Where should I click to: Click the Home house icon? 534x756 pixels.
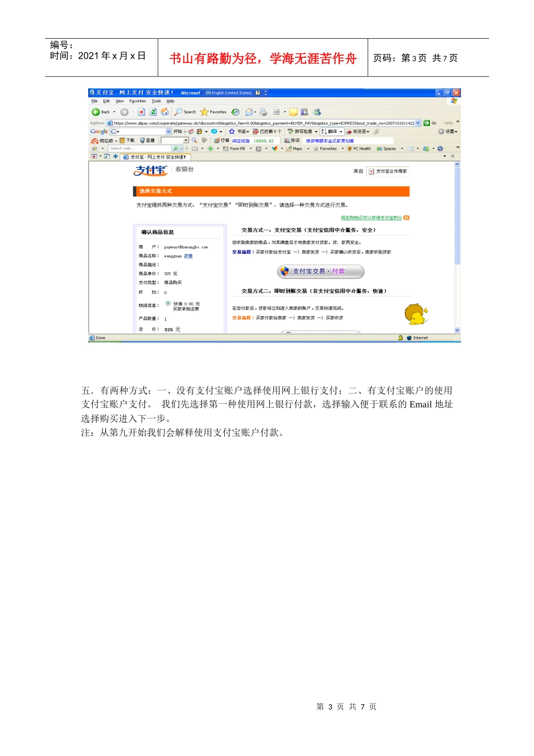pyautogui.click(x=165, y=112)
